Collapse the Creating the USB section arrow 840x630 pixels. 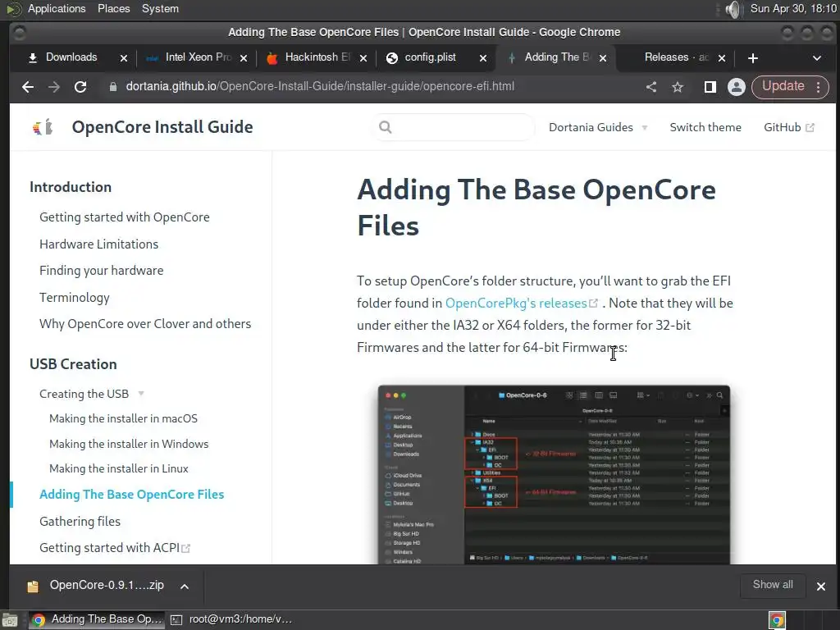[141, 394]
